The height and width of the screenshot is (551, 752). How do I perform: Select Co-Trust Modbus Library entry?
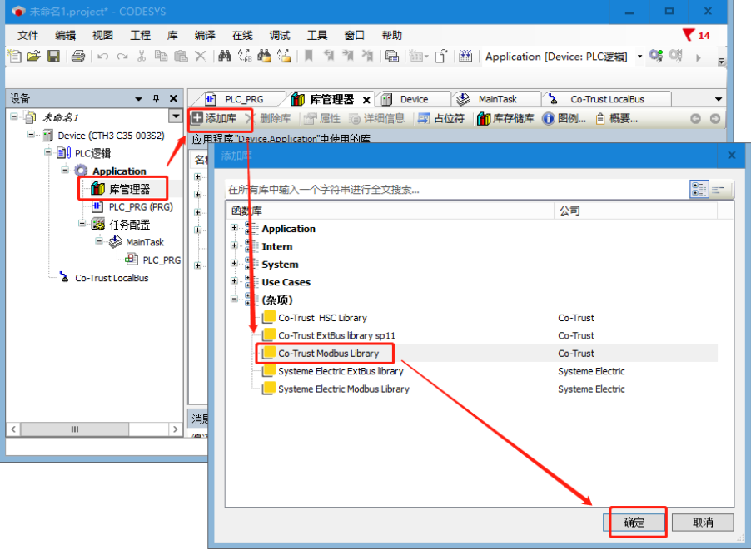click(x=329, y=353)
